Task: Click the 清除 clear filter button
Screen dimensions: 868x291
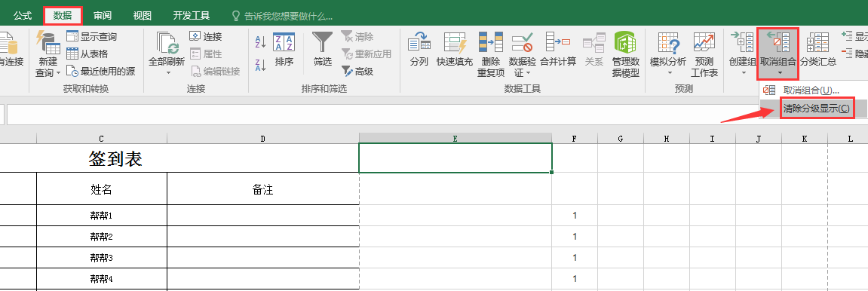Action: (357, 36)
